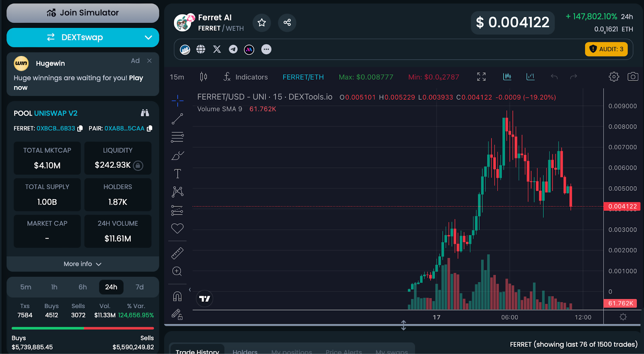
Task: Select the Fibonacci retracement tool
Action: click(x=178, y=137)
